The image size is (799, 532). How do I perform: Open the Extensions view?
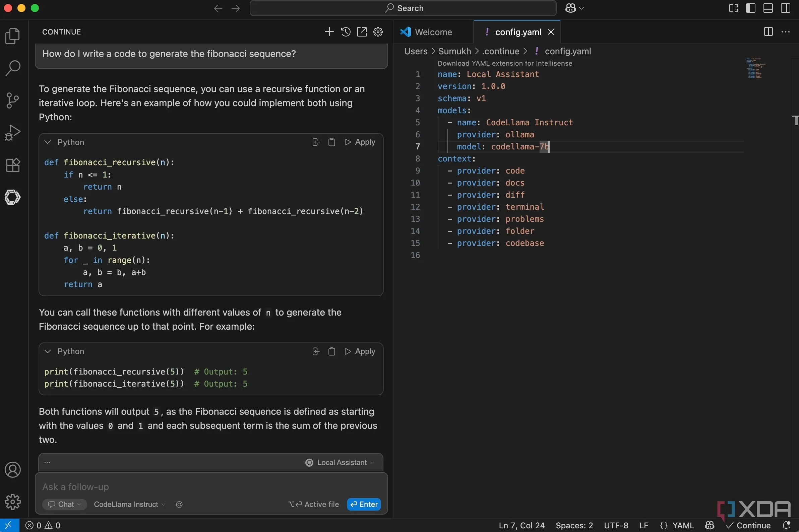tap(13, 165)
